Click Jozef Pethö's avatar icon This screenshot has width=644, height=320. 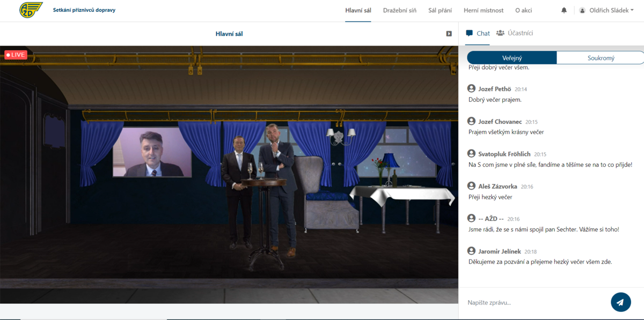click(x=472, y=89)
